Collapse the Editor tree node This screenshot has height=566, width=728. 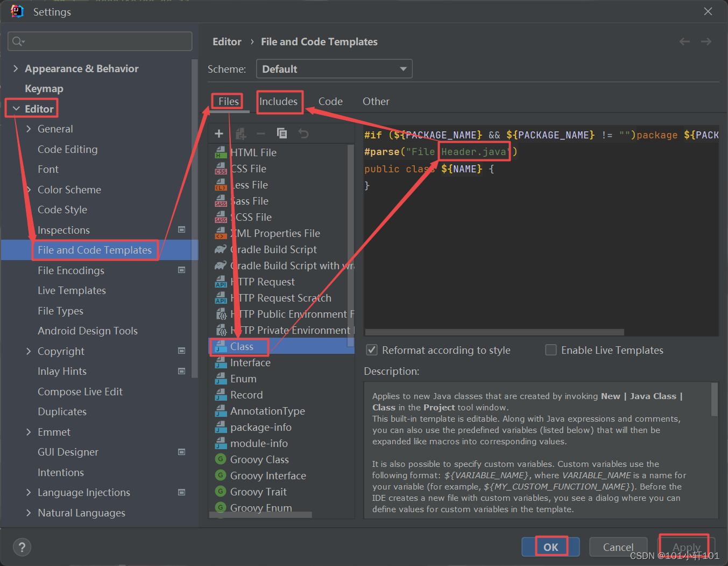(x=16, y=109)
